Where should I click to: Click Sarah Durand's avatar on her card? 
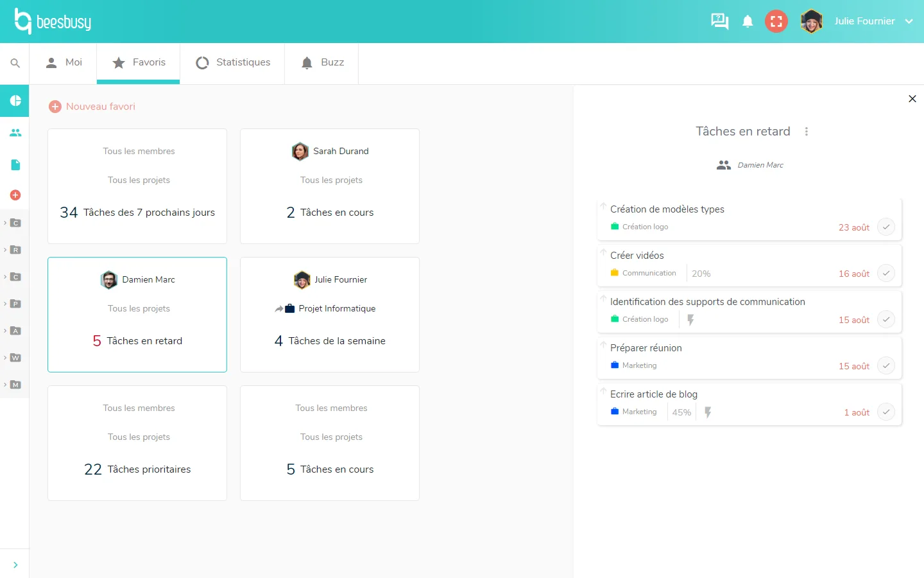pos(300,152)
